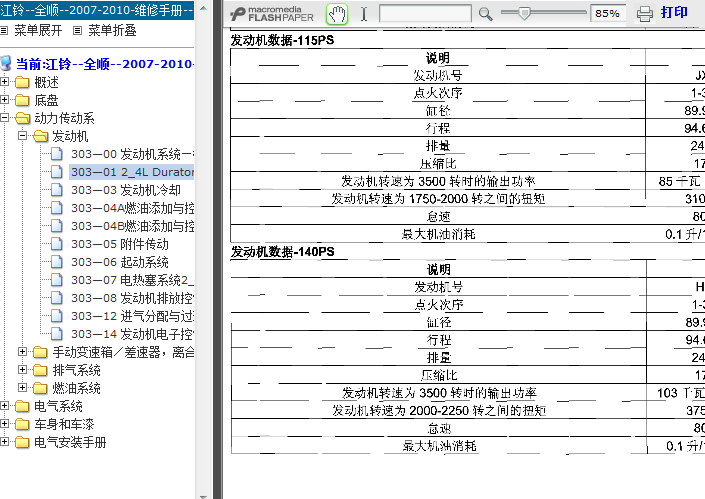Click the 电气安装手册 folder icon

point(22,442)
